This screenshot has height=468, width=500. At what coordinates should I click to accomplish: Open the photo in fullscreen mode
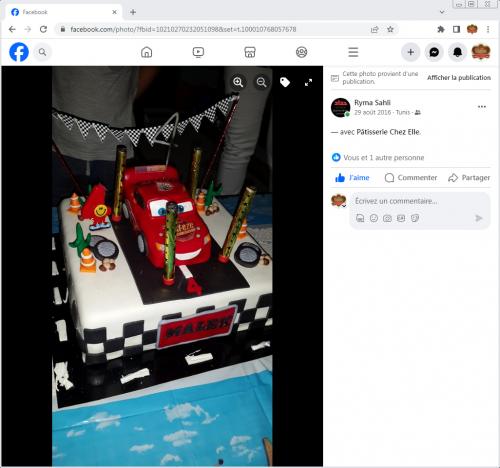[x=308, y=82]
